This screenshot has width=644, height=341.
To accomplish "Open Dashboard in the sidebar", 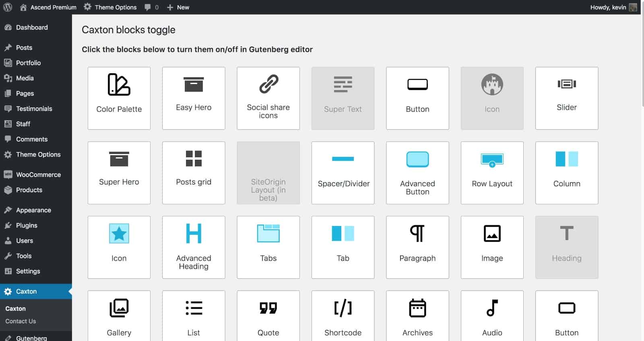I will tap(36, 27).
